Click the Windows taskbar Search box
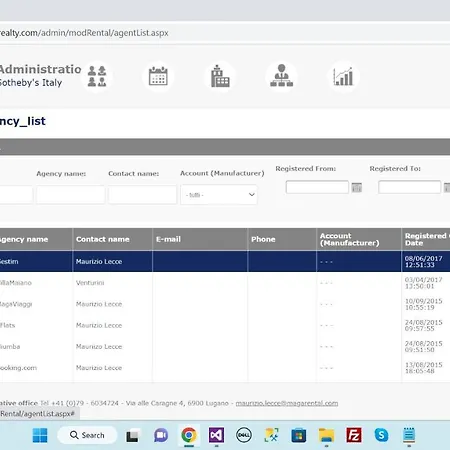Screen dimensions: 450x450 point(87,435)
